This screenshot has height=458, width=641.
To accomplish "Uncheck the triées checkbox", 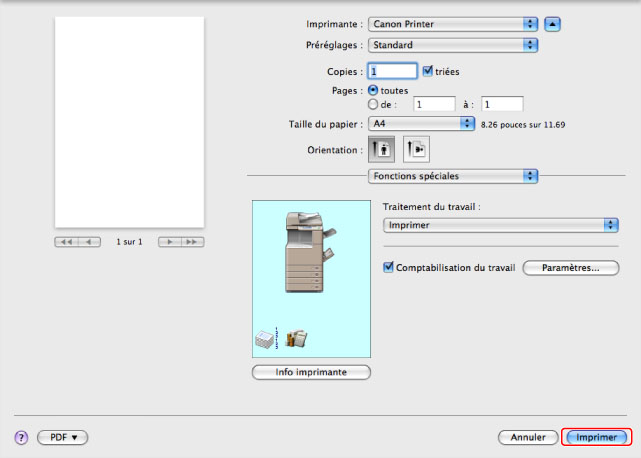I will (428, 71).
